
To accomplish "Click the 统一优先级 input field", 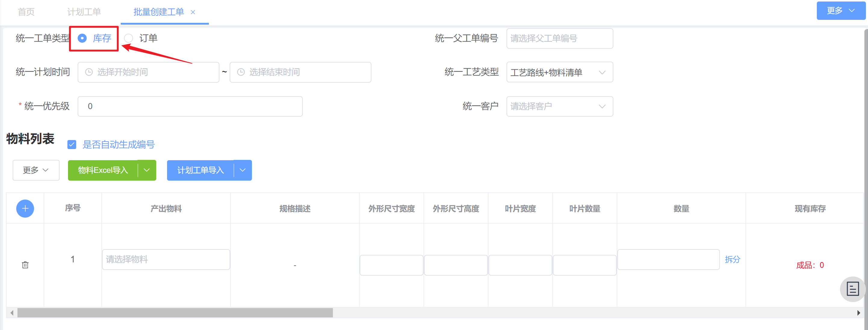I will [190, 106].
